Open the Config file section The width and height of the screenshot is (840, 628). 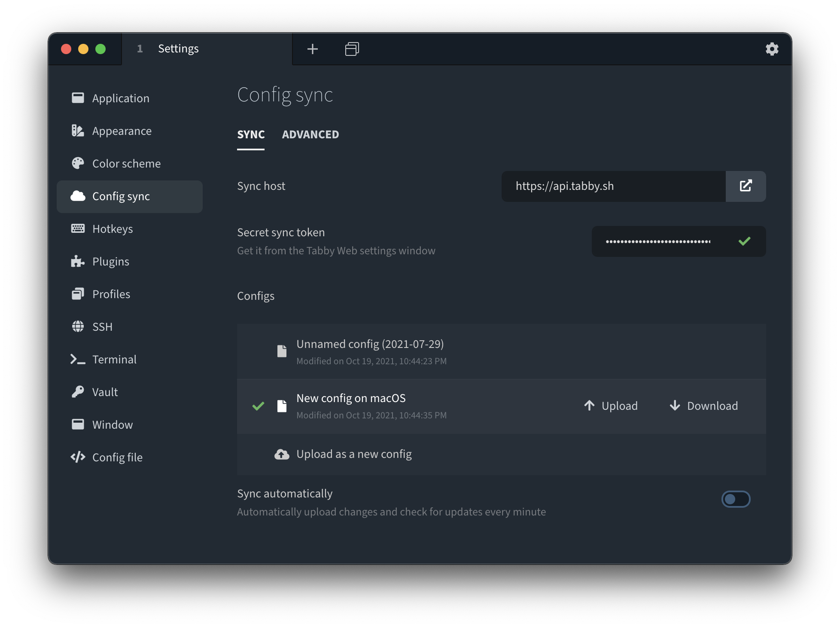(117, 457)
